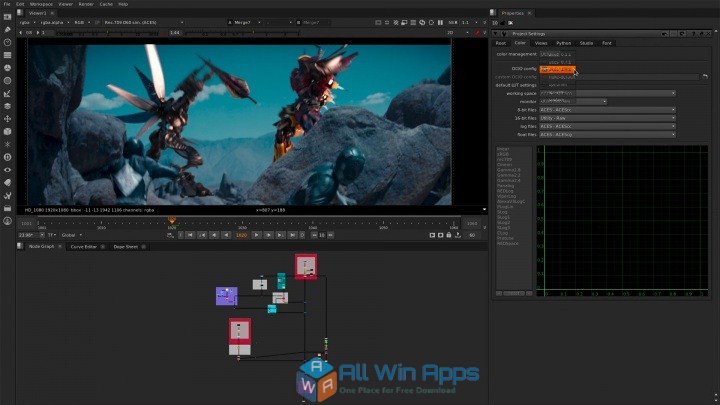Open the Draw nodes toolbar icon
This screenshot has height=405, width=720.
pyautogui.click(x=7, y=29)
